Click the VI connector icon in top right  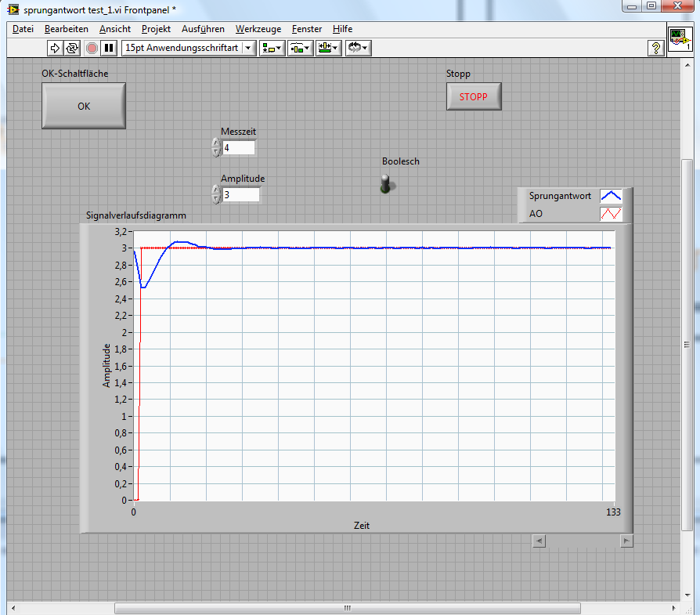(679, 38)
